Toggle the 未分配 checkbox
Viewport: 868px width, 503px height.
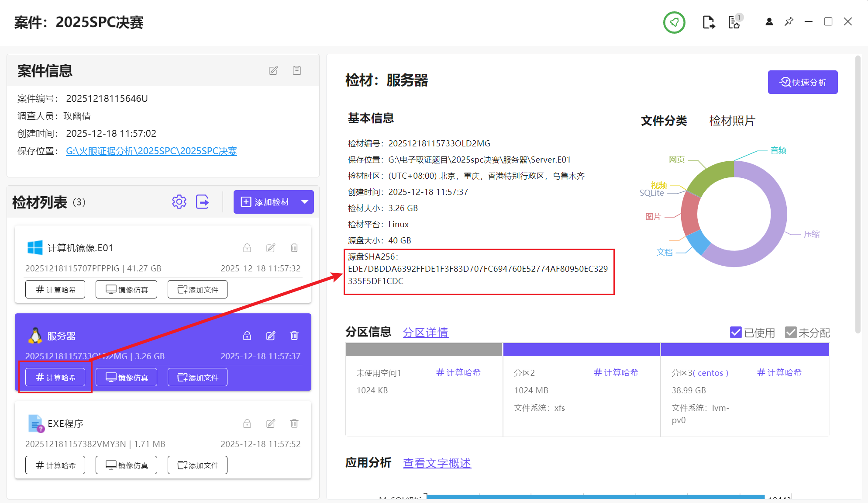[x=791, y=333]
